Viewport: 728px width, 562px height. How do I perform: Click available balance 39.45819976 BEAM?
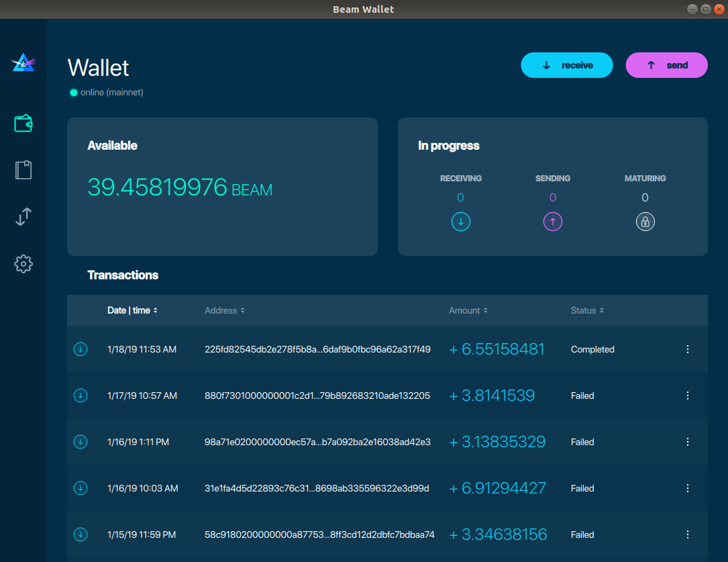pyautogui.click(x=180, y=187)
